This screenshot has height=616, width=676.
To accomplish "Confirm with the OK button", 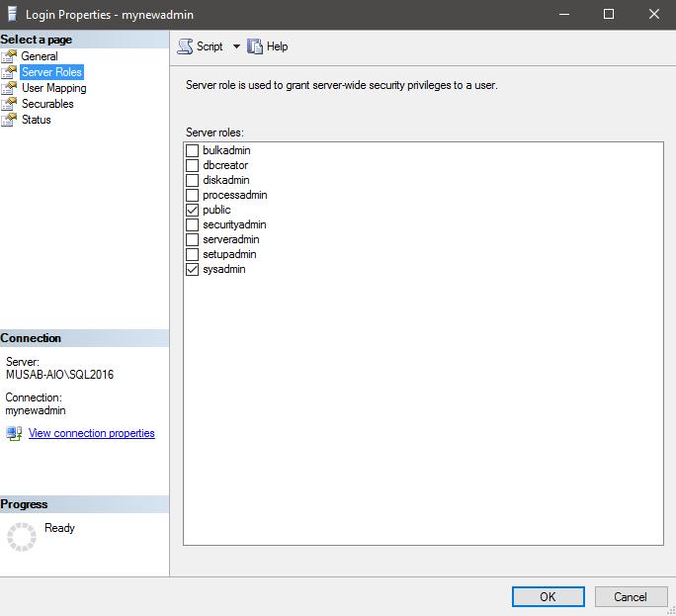I will coord(548,596).
